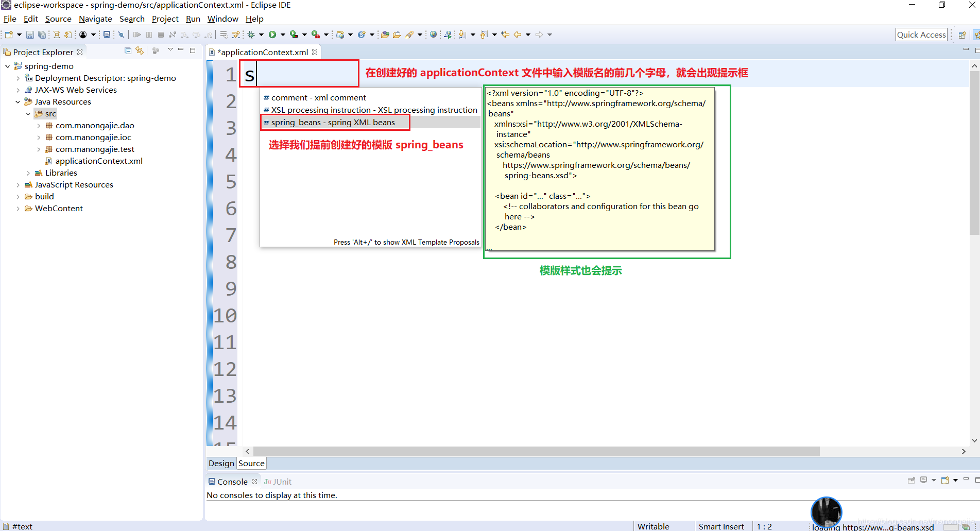Select spring_beans template proposal

tap(370, 122)
